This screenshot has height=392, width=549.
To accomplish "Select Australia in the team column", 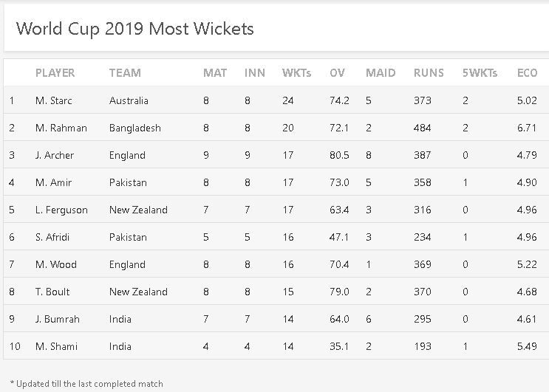I will (129, 100).
